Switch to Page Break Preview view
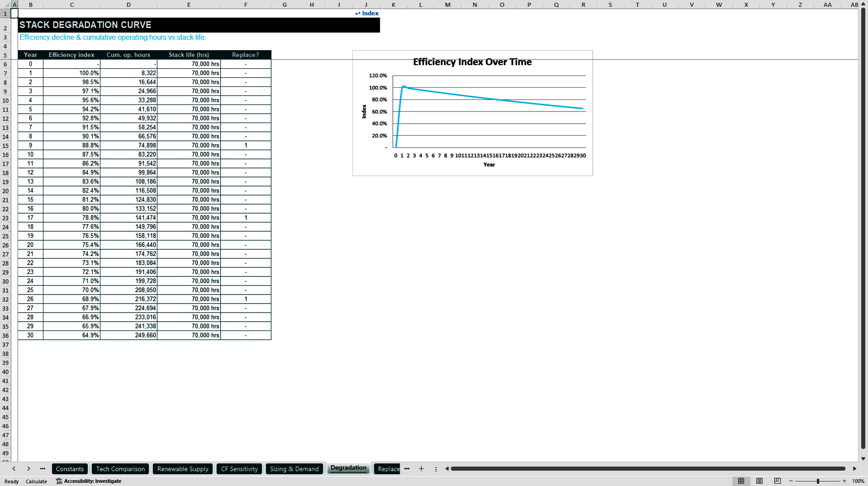The image size is (868, 486). 778,481
